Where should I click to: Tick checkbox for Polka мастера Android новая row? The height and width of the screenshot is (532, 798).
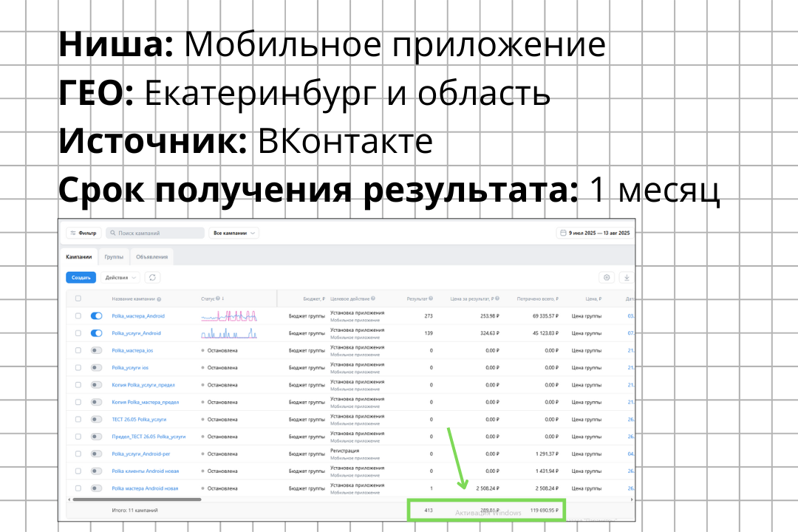pyautogui.click(x=78, y=488)
